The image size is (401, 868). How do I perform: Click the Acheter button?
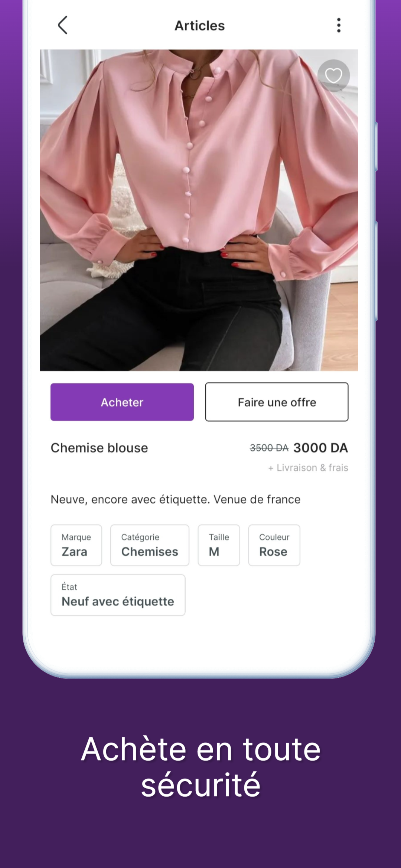122,402
